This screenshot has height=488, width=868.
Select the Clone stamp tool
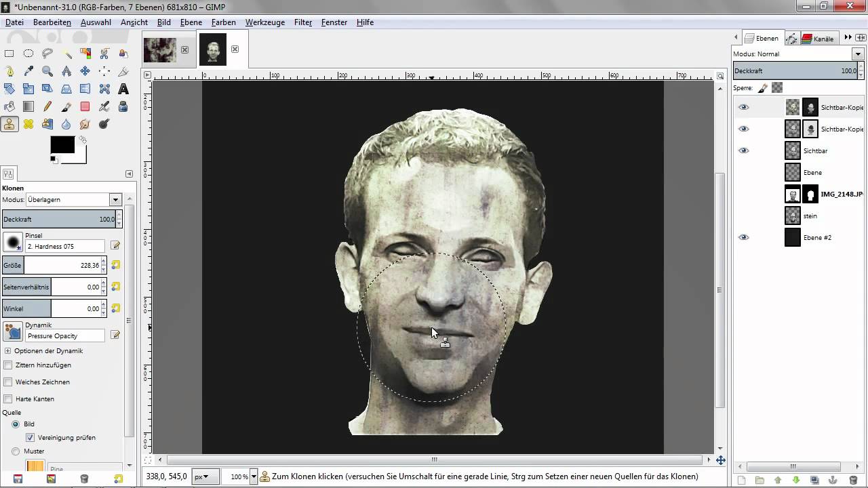point(9,124)
